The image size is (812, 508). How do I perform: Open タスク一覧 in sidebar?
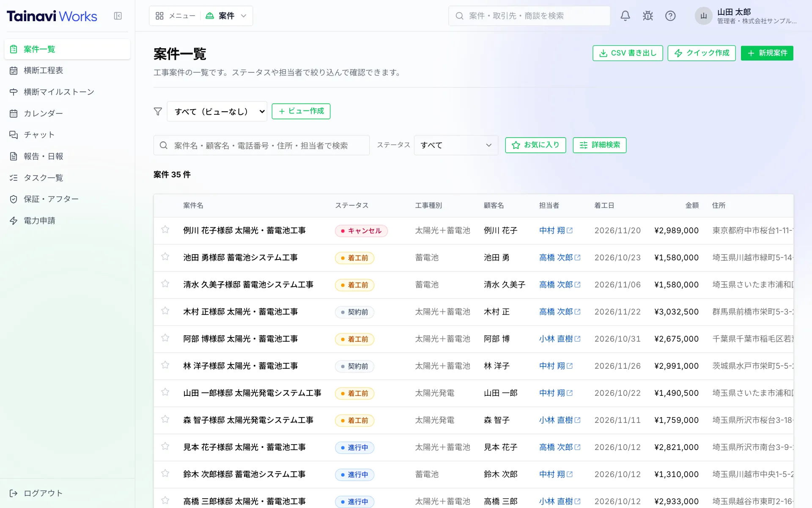tap(67, 178)
